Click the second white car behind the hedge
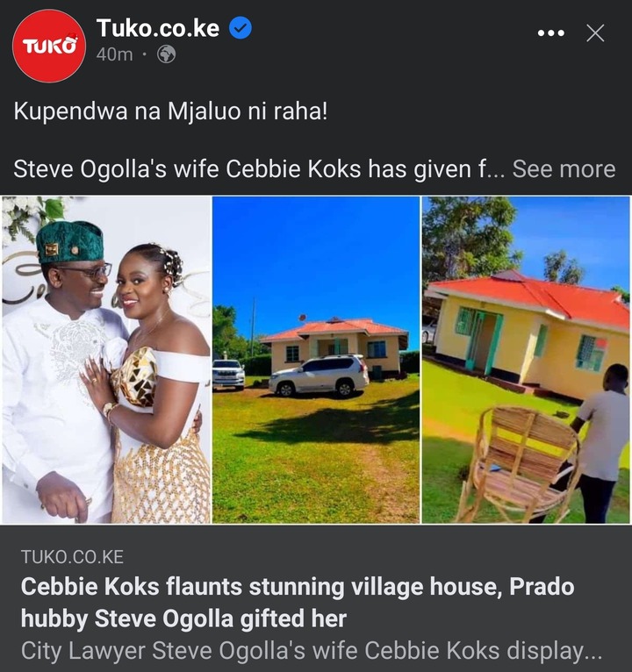This screenshot has width=632, height=672. pyautogui.click(x=228, y=374)
